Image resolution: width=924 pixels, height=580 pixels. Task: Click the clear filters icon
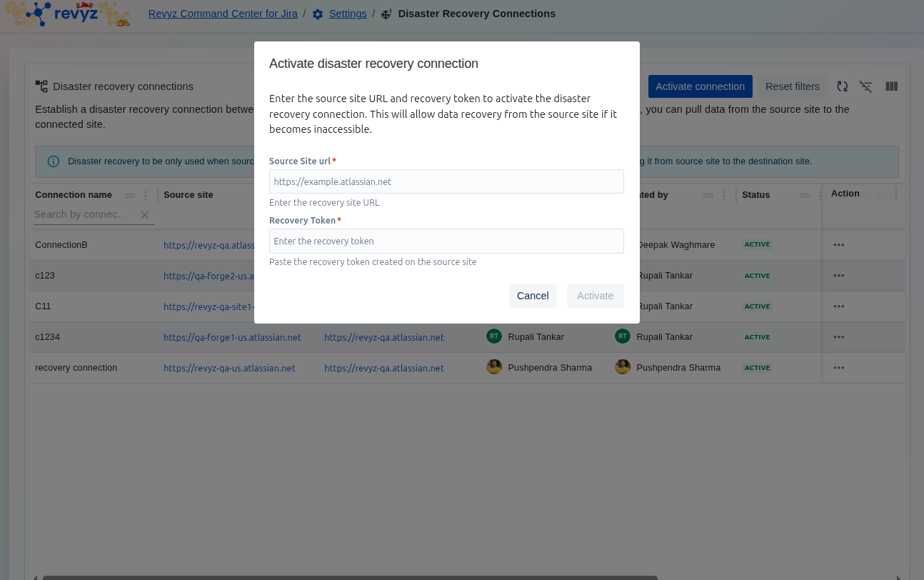pos(865,86)
